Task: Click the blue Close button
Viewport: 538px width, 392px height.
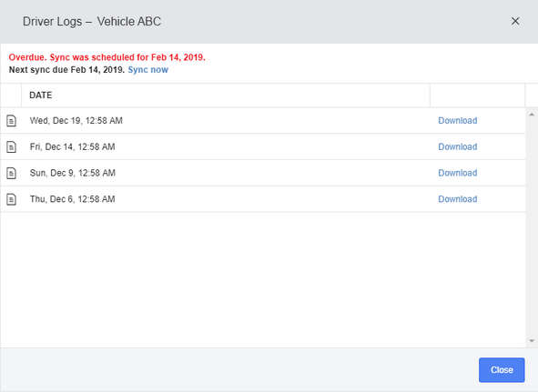Action: [502, 369]
